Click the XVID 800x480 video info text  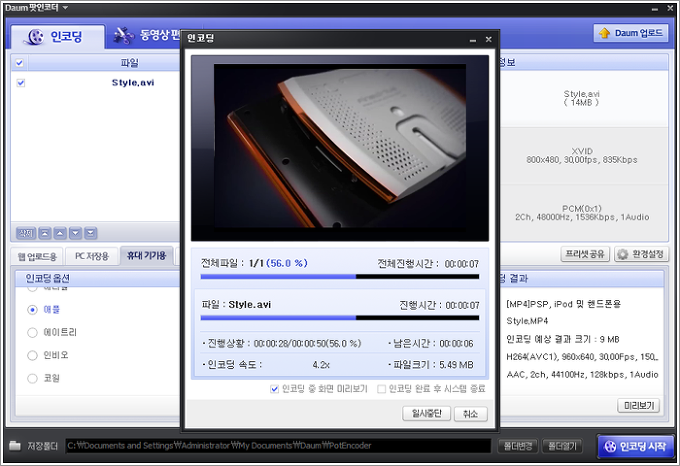pyautogui.click(x=582, y=156)
